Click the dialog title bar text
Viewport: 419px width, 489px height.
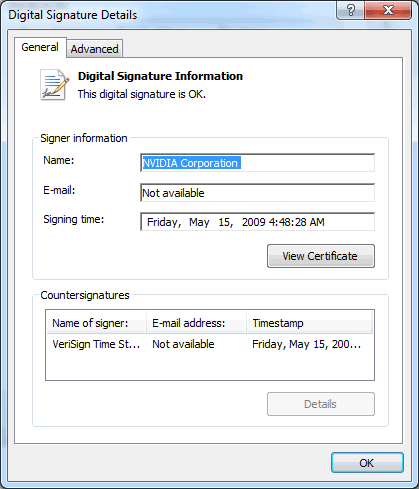(73, 15)
